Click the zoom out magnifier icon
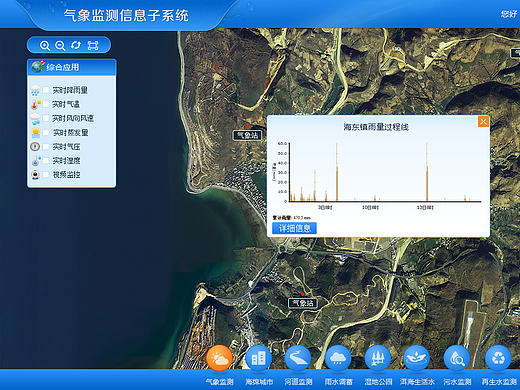This screenshot has height=390, width=520. (60, 45)
